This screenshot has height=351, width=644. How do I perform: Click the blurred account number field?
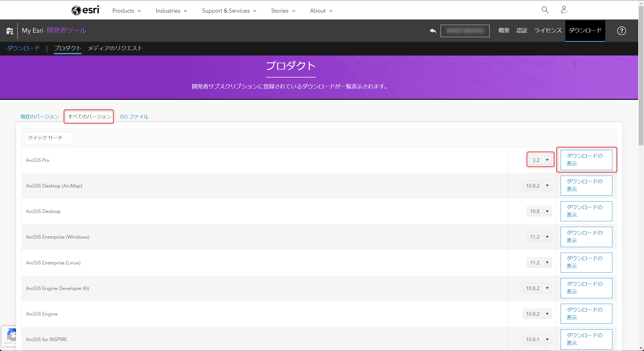(465, 31)
